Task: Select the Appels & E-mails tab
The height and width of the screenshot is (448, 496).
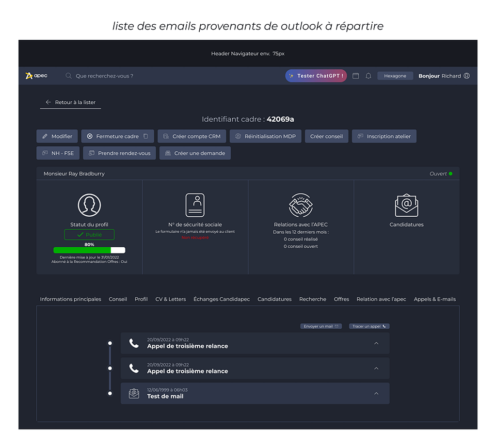Action: 434,299
